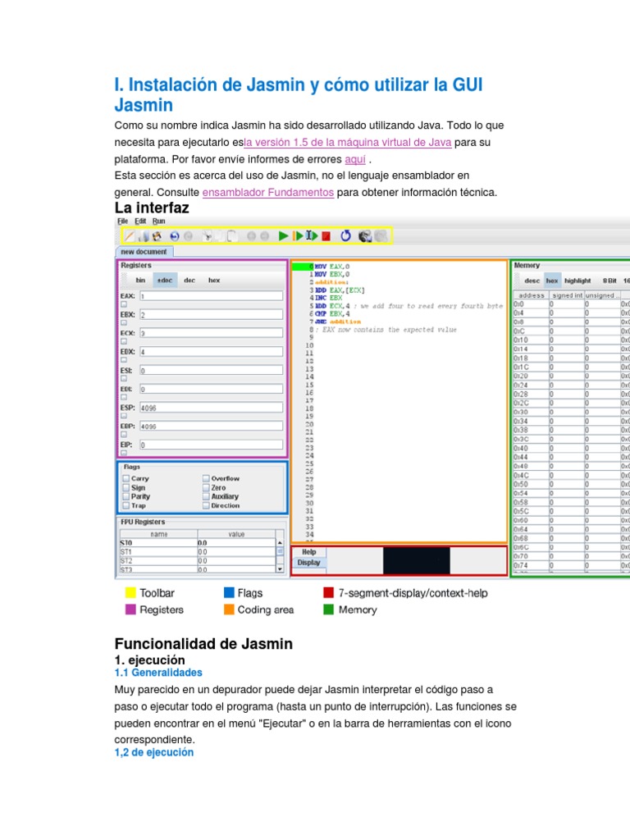Screen dimensions: 630x840
Task: Switch the Memory view to hex
Action: (x=552, y=281)
